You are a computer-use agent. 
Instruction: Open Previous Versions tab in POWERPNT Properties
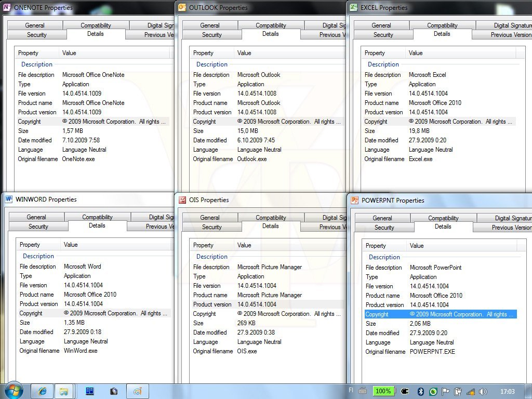[503, 228]
